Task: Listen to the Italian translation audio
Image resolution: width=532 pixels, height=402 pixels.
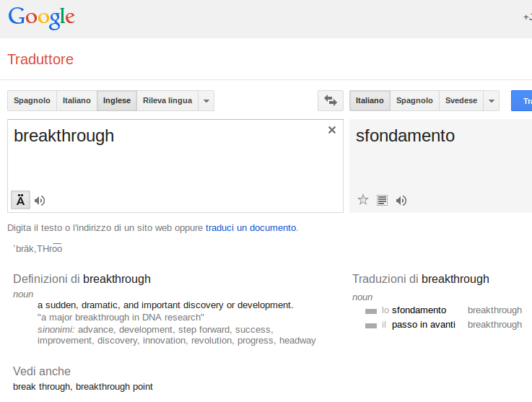Action: pyautogui.click(x=401, y=201)
